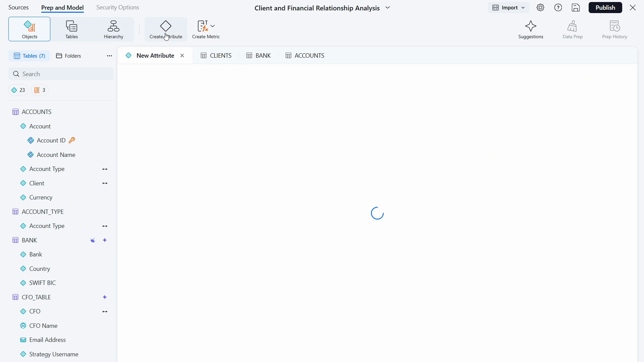Click the sidebar Search field
This screenshot has height=362, width=644.
60,73
